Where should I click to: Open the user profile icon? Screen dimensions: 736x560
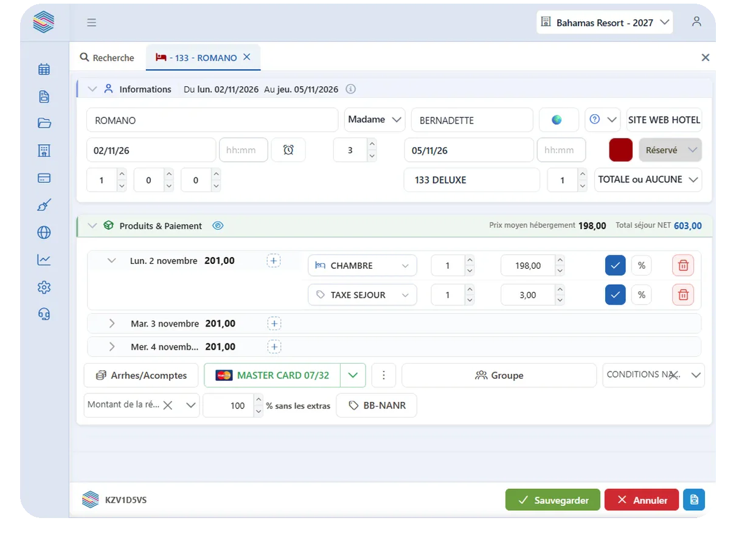point(696,22)
